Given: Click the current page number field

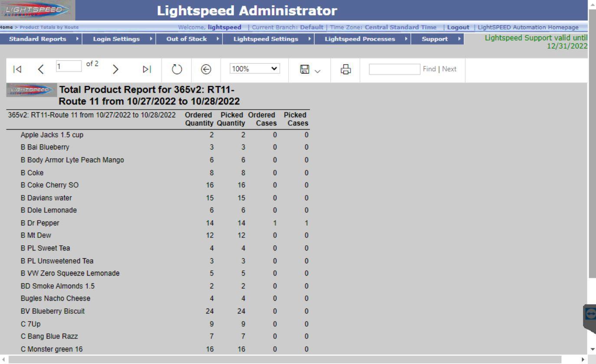Looking at the screenshot, I should click(69, 66).
